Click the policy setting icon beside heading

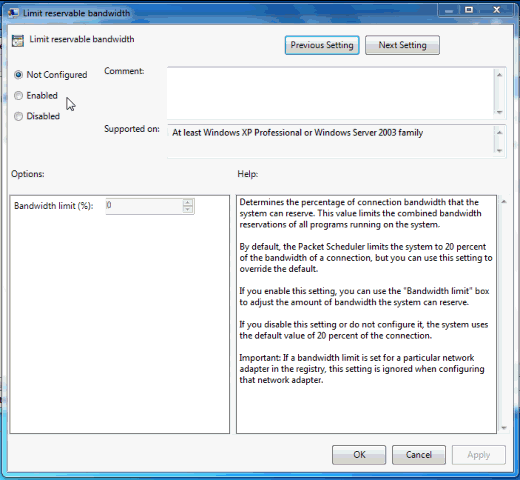pos(18,40)
